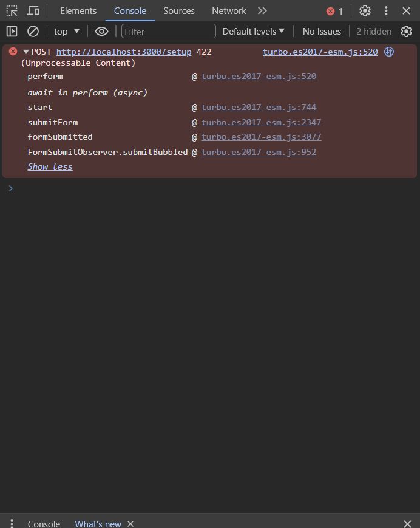Click the network request reveal icon
Screen dimensions: 420x528
pos(389,52)
